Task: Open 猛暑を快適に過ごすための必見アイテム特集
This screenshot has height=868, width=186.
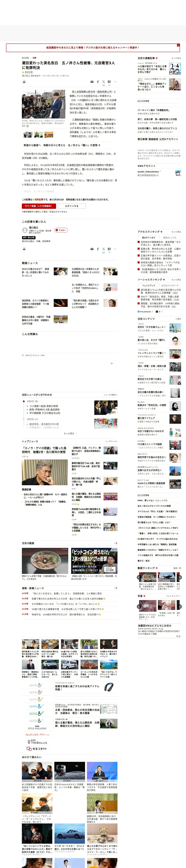Action: pos(77,688)
